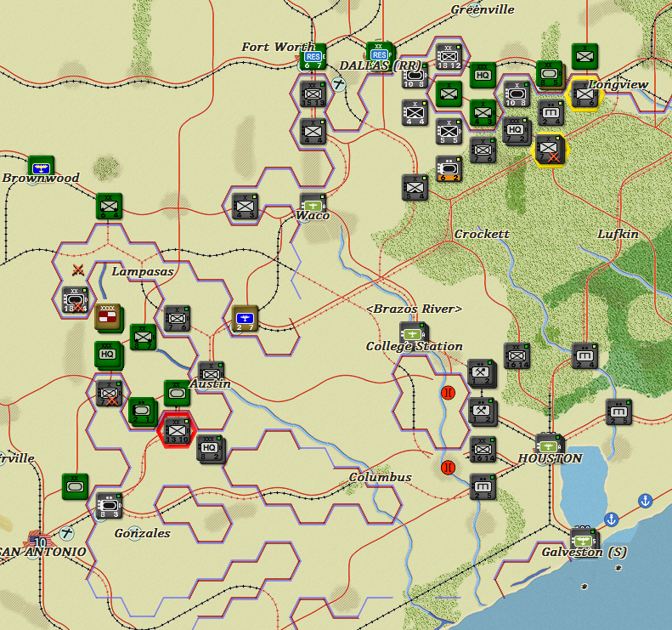This screenshot has width=672, height=630.
Task: Select the green XXX HQ near Dallas
Action: (483, 75)
